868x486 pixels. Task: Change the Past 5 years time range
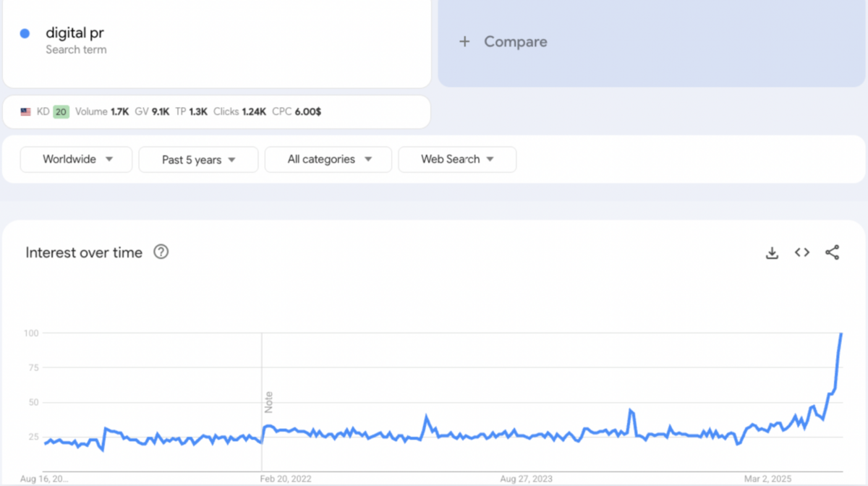(x=197, y=159)
